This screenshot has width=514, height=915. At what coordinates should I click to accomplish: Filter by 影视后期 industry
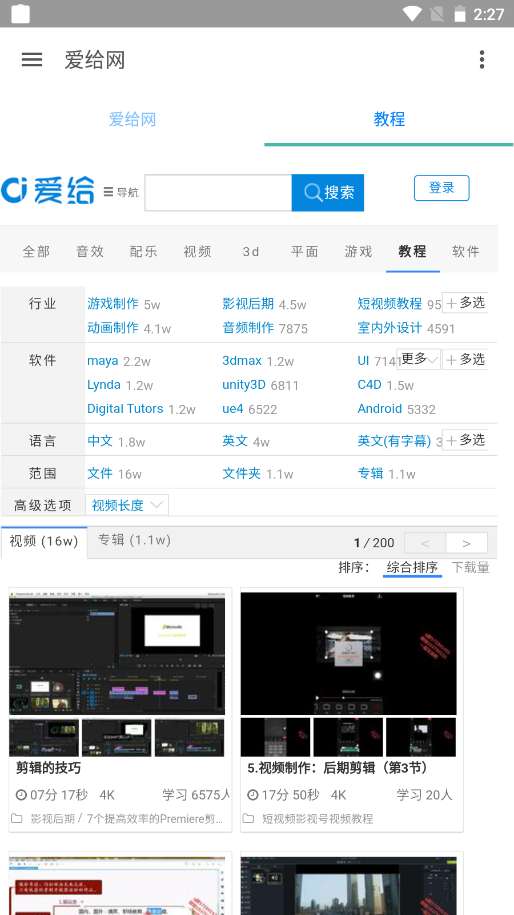tap(248, 303)
